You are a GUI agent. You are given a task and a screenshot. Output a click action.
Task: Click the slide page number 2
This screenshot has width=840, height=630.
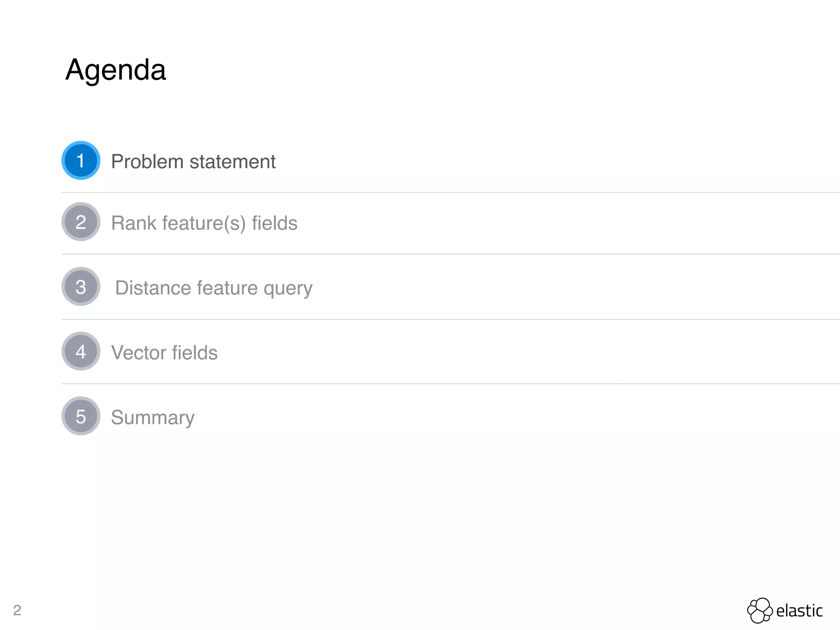tap(17, 610)
